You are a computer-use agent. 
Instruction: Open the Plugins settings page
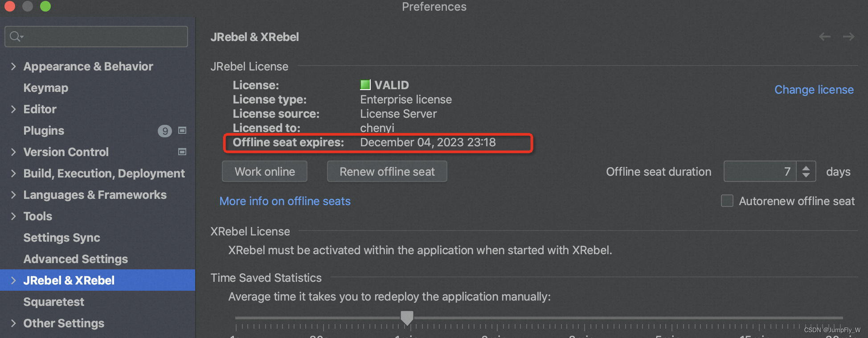pos(44,131)
